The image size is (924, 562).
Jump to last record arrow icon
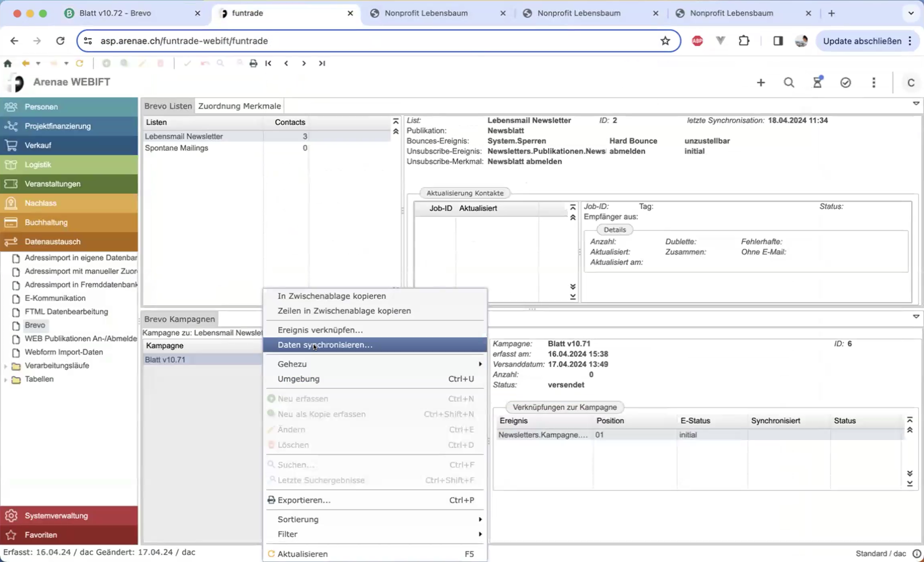pyautogui.click(x=322, y=63)
